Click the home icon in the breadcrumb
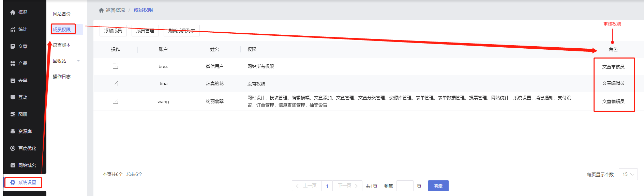The width and height of the screenshot is (644, 196). tap(101, 10)
